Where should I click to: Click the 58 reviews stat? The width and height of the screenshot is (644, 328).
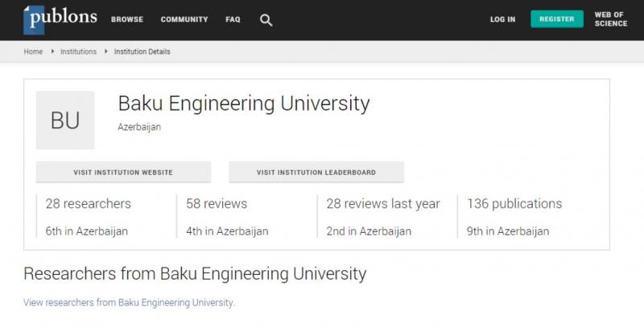pyautogui.click(x=217, y=203)
